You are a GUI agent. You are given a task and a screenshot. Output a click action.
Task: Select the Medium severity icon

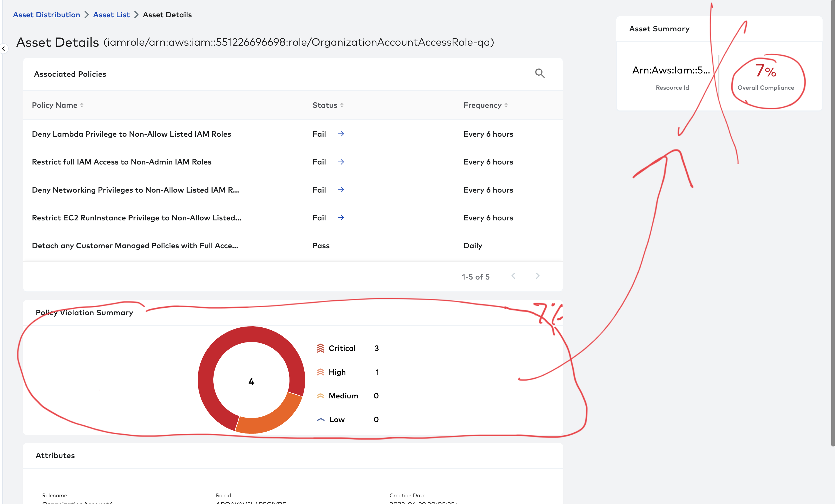[x=320, y=395]
